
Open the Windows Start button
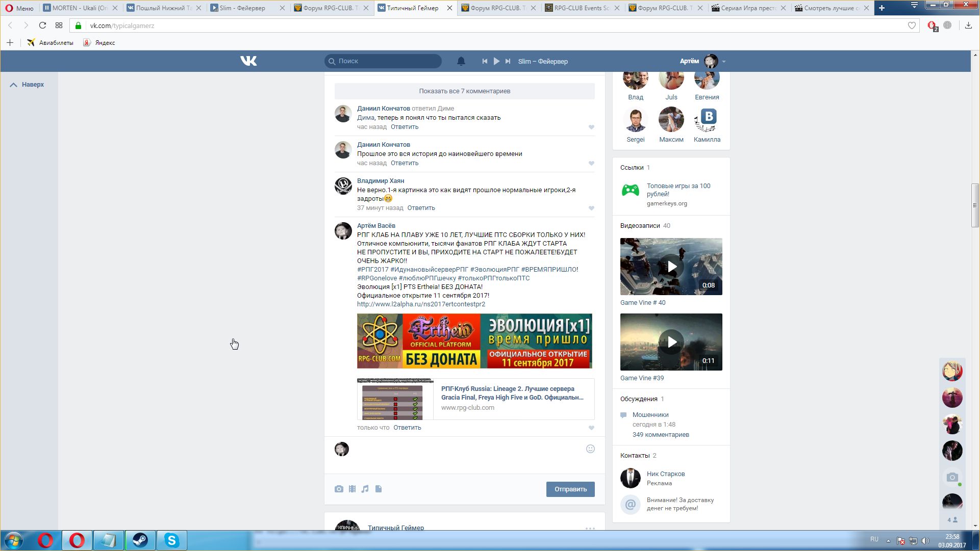(14, 540)
